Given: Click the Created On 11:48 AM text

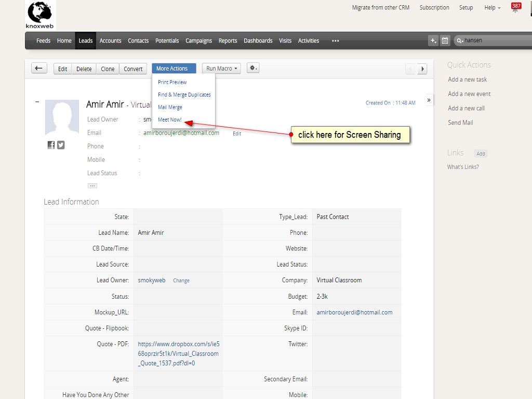Looking at the screenshot, I should (x=390, y=103).
